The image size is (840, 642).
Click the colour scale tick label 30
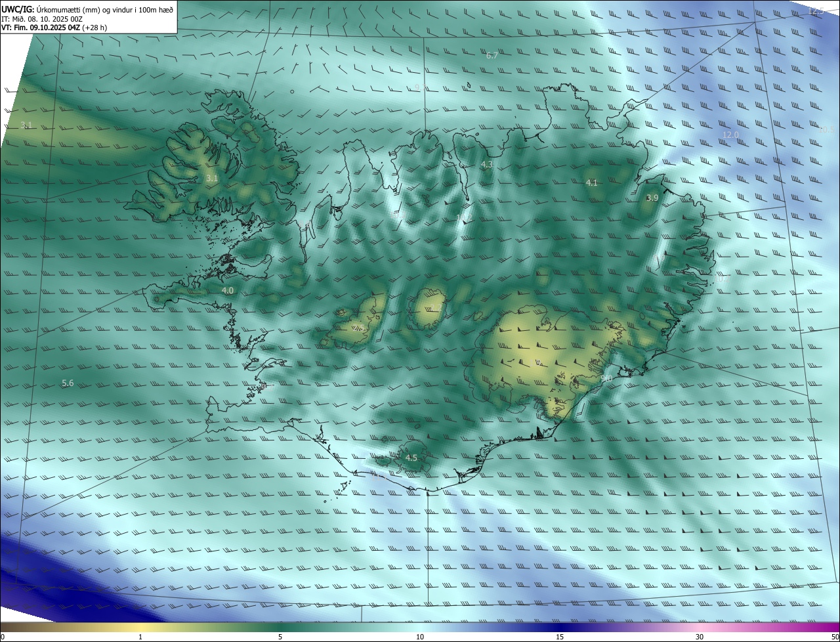(700, 637)
